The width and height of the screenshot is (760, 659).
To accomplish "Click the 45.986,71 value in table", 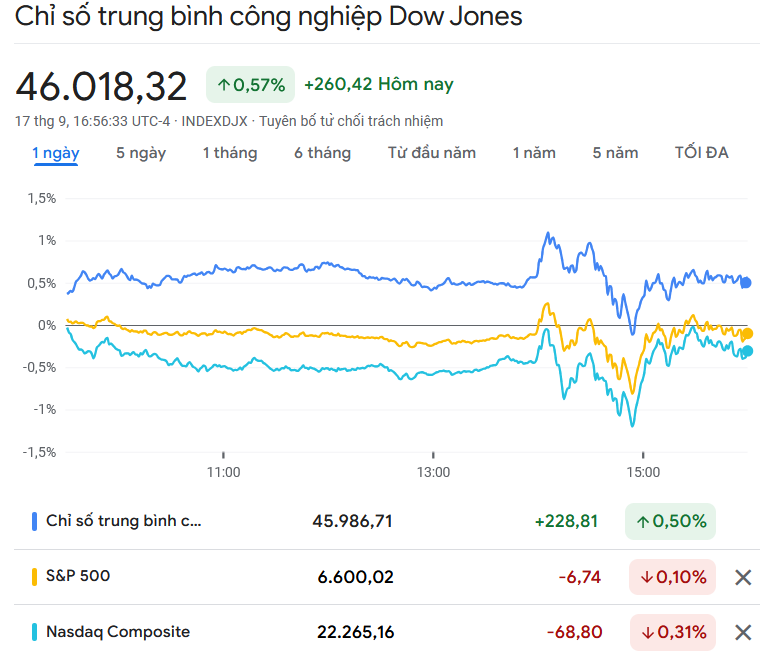I will pos(352,521).
